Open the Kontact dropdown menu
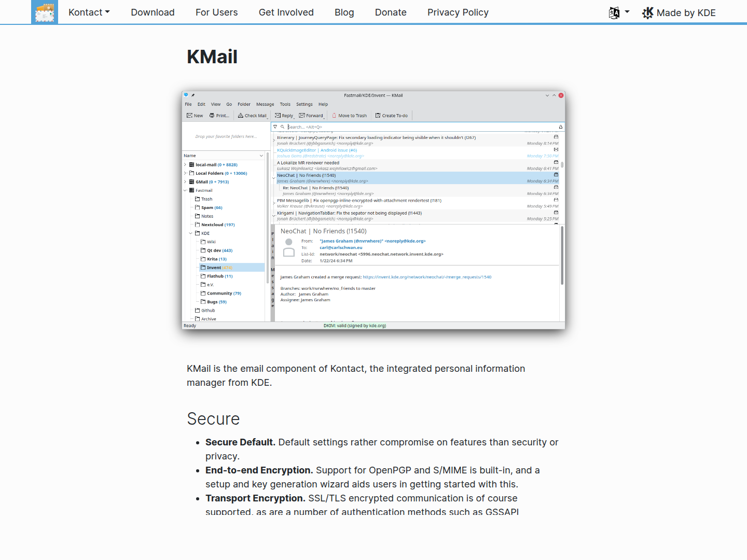Image resolution: width=747 pixels, height=560 pixels. (89, 12)
